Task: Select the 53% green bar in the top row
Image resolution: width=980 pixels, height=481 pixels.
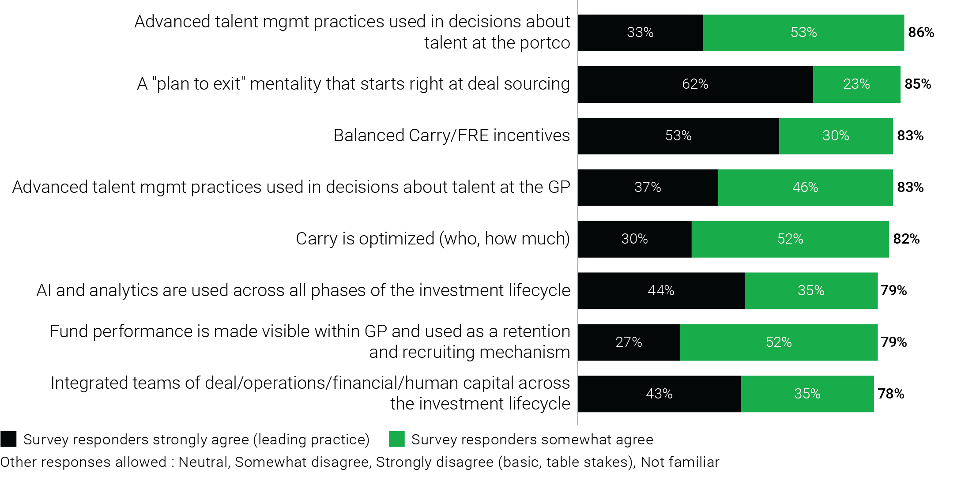Action: pos(803,33)
